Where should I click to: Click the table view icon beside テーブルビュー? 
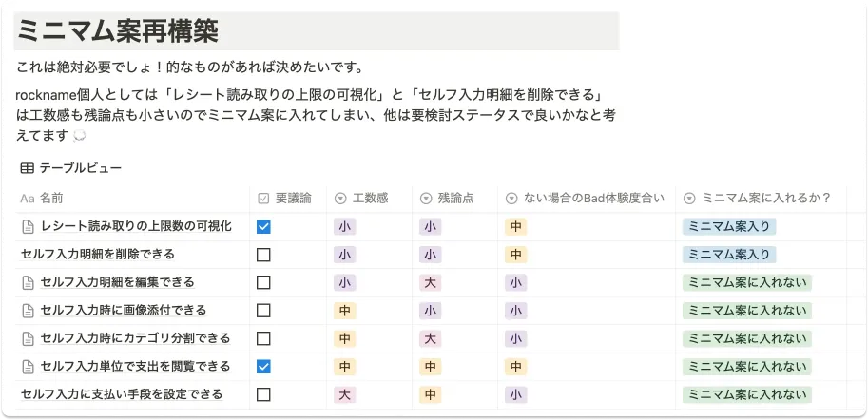(x=27, y=168)
